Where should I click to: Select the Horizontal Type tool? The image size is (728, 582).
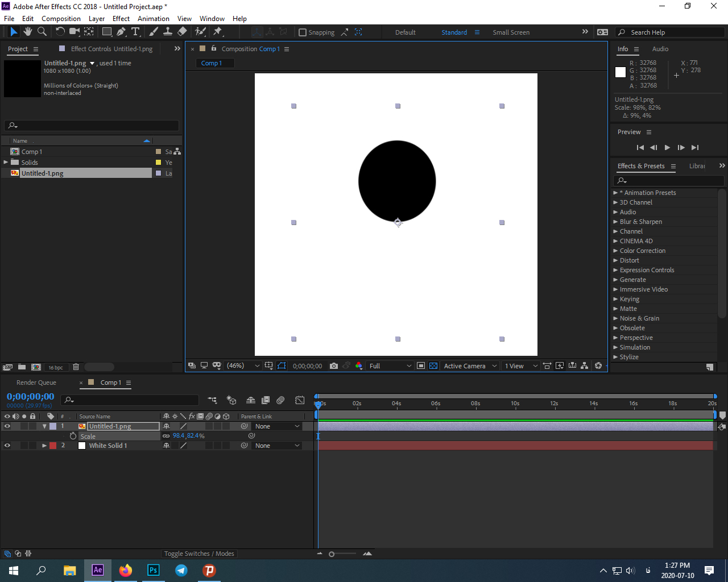[135, 32]
